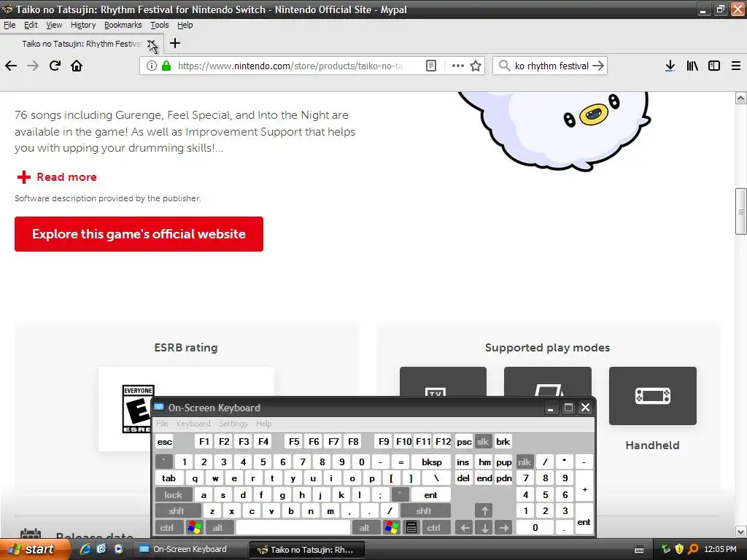Open the History menu
This screenshot has height=560, width=747.
coord(83,25)
